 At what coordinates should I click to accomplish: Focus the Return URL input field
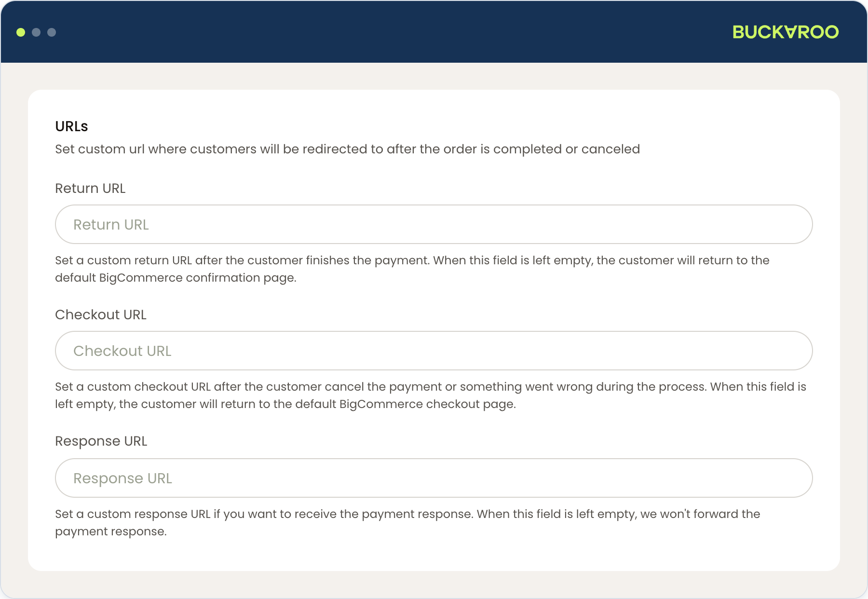[x=434, y=224]
